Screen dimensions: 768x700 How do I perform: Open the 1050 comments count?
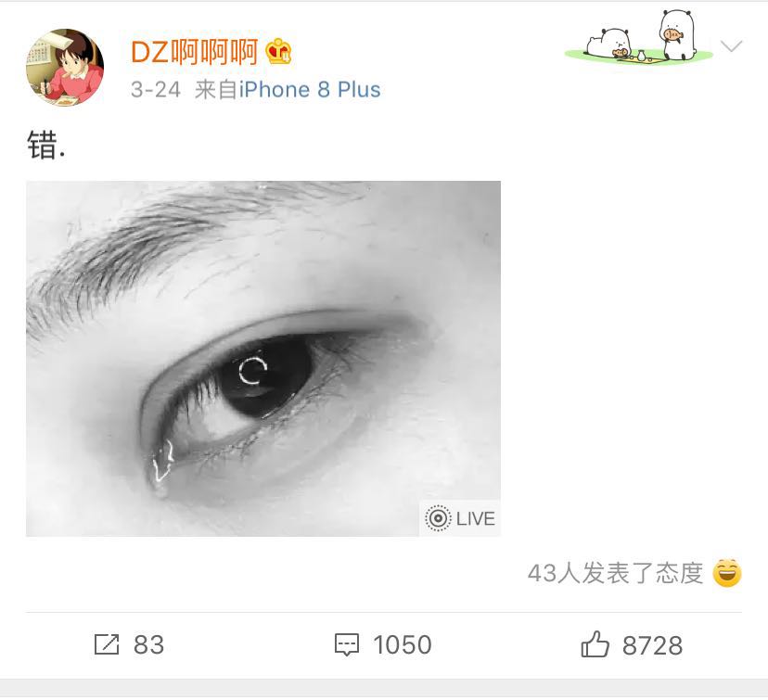pyautogui.click(x=403, y=644)
